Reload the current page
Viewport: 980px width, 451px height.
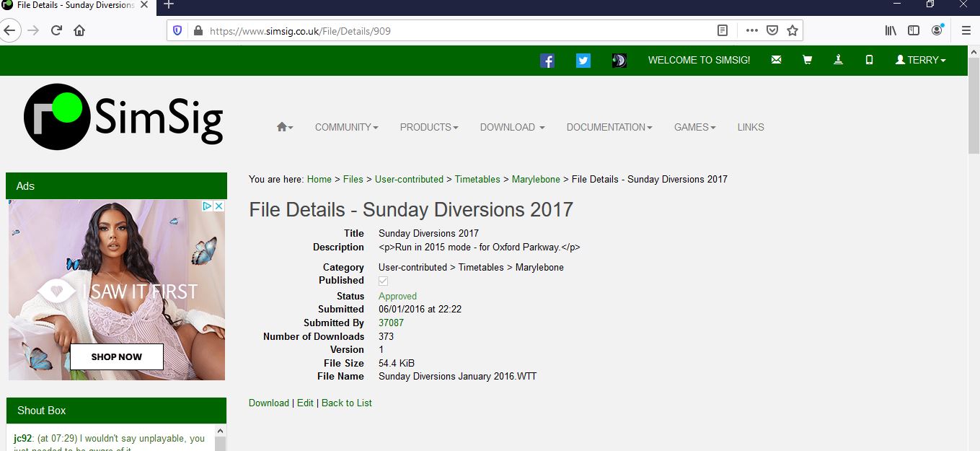[x=56, y=30]
